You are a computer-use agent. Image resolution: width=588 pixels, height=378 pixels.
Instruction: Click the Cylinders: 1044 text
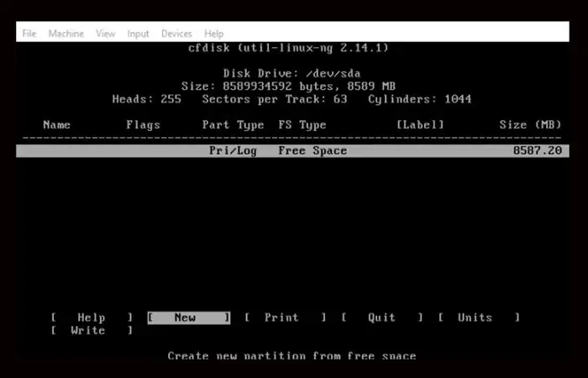click(420, 99)
